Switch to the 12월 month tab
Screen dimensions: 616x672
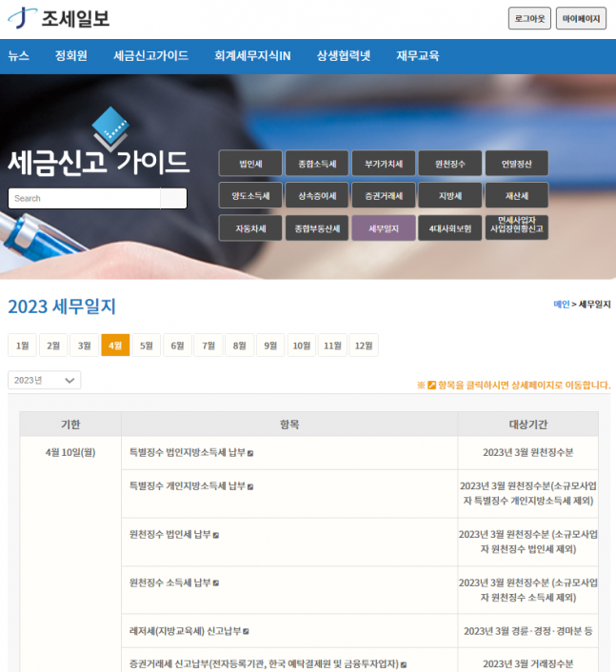point(363,346)
